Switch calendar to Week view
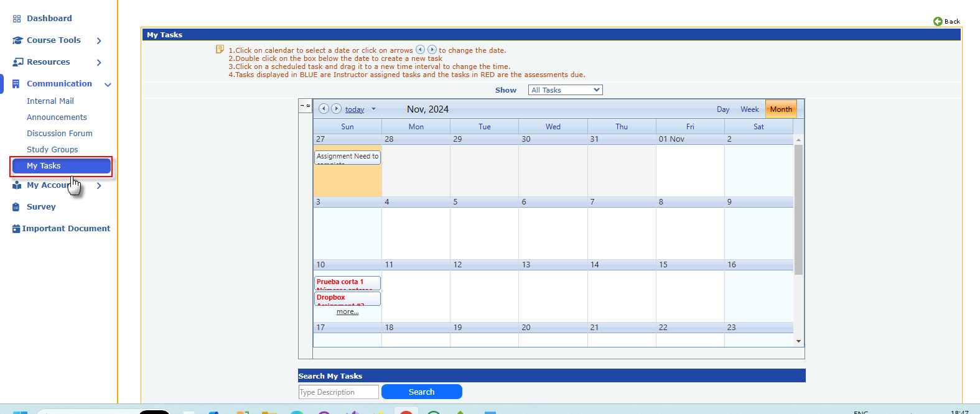Image resolution: width=980 pixels, height=414 pixels. 749,109
